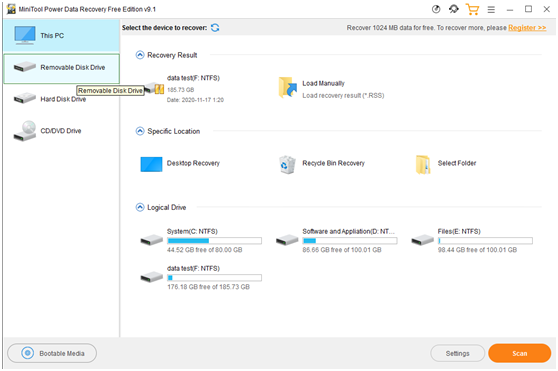Select Files(E: NTFS) drive name
The image size is (558, 371).
[459, 232]
